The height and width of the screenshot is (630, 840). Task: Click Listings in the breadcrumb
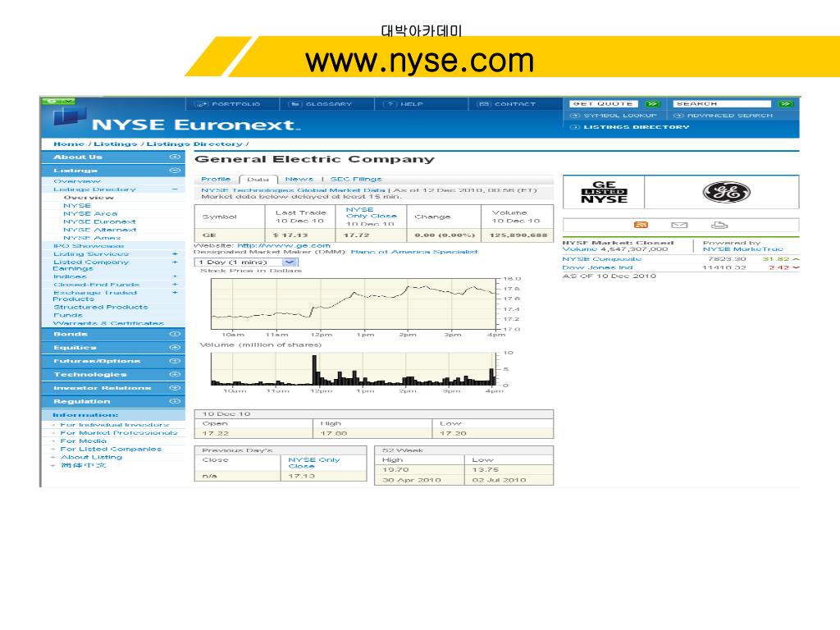(x=115, y=144)
